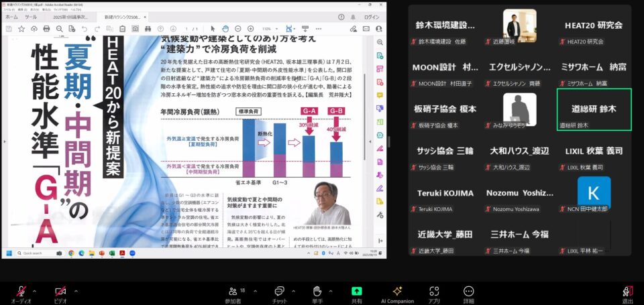Open the チャット chat panel
The height and width of the screenshot is (305, 644).
279,292
